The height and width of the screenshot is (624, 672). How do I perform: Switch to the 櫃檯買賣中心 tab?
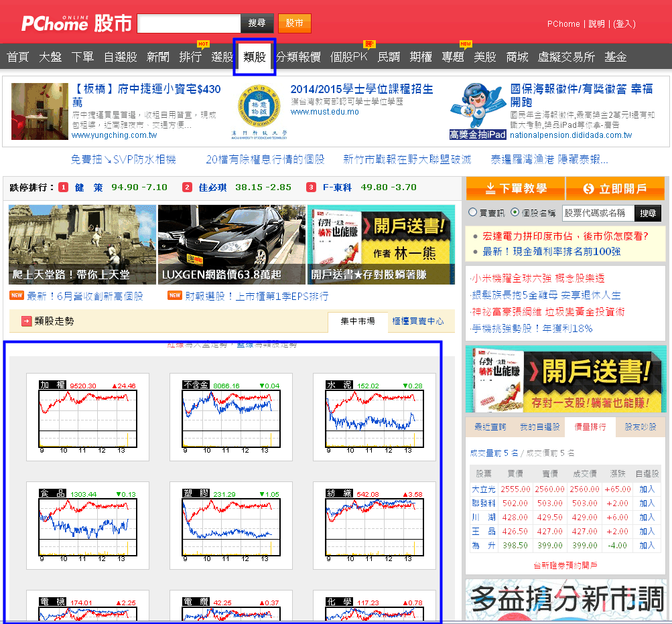pyautogui.click(x=418, y=321)
